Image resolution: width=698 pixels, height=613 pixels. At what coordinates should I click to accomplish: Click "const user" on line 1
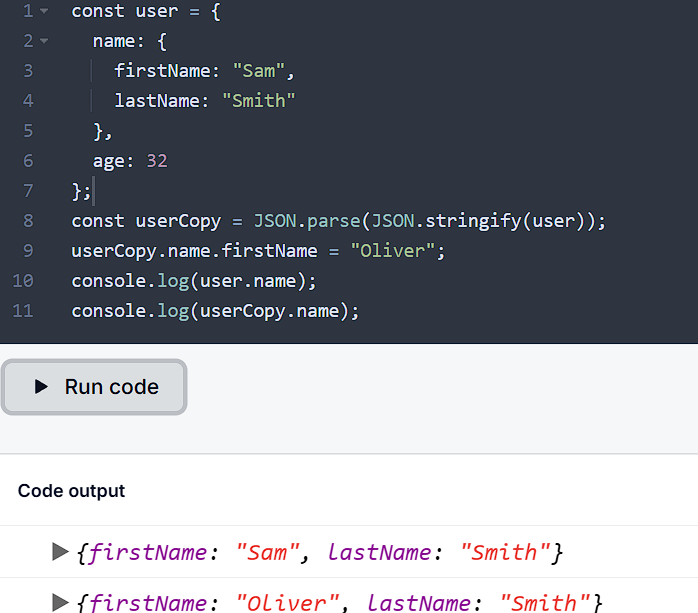tap(125, 11)
